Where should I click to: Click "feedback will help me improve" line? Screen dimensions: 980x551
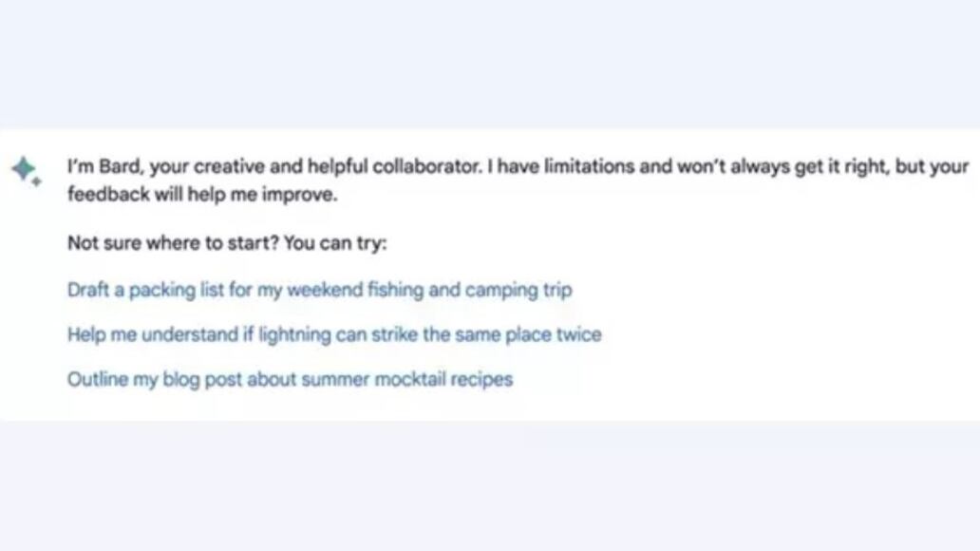point(202,197)
